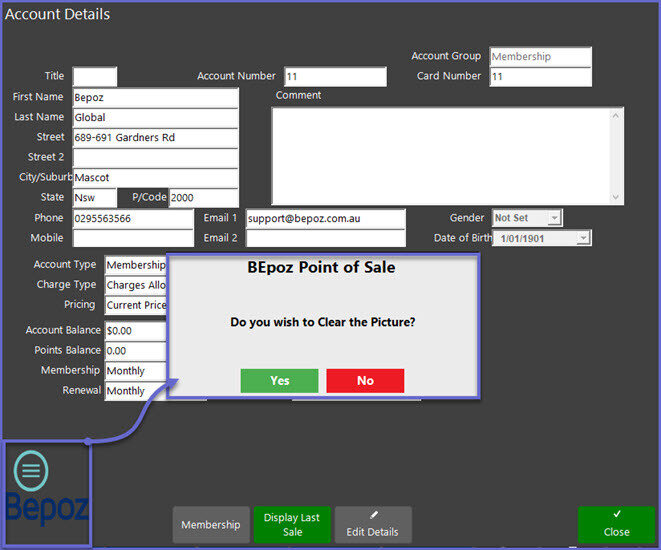Screen dimensions: 661x550
Task: Click the Account Number field
Action: point(335,77)
